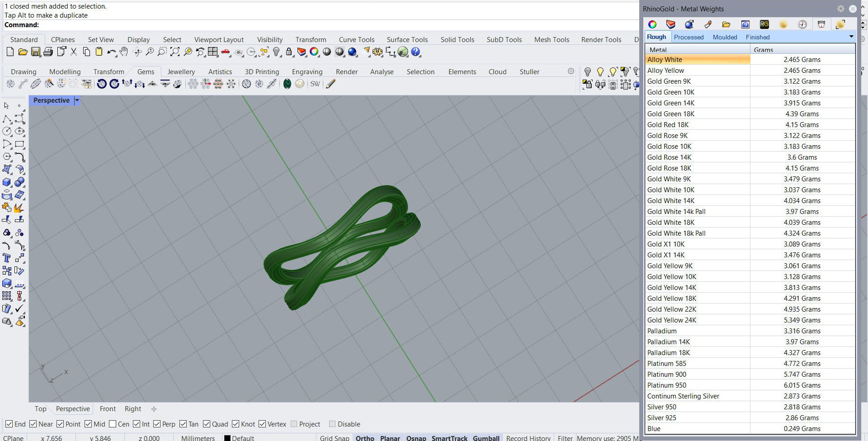Toggle the End osnap checkbox
This screenshot has width=868, height=441.
[9, 424]
